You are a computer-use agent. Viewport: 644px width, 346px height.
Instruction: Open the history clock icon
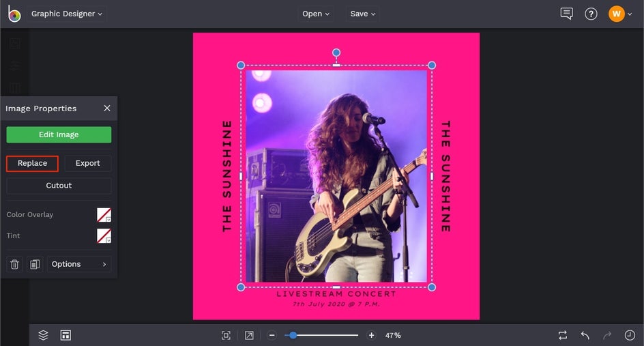click(x=630, y=335)
